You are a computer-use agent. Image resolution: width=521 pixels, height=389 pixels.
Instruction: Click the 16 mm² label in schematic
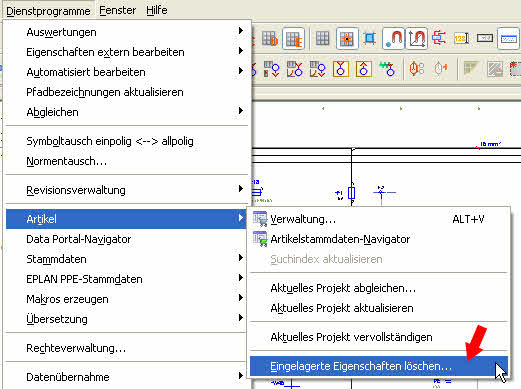coord(490,144)
